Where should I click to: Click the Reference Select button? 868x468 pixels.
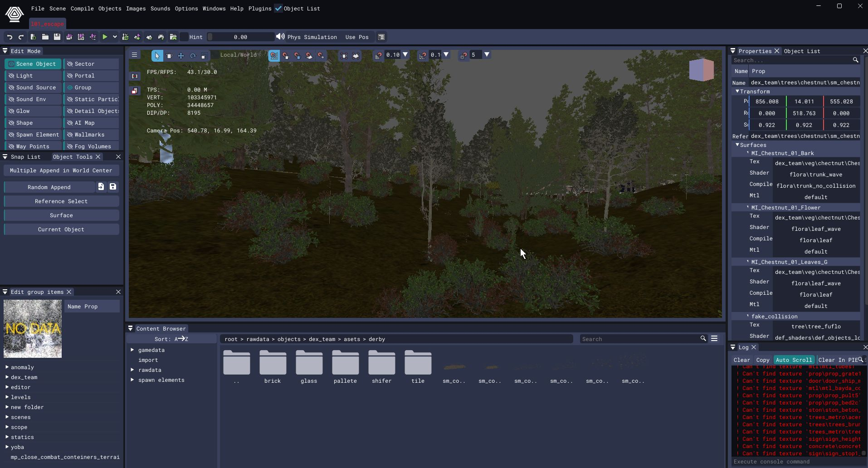click(61, 201)
